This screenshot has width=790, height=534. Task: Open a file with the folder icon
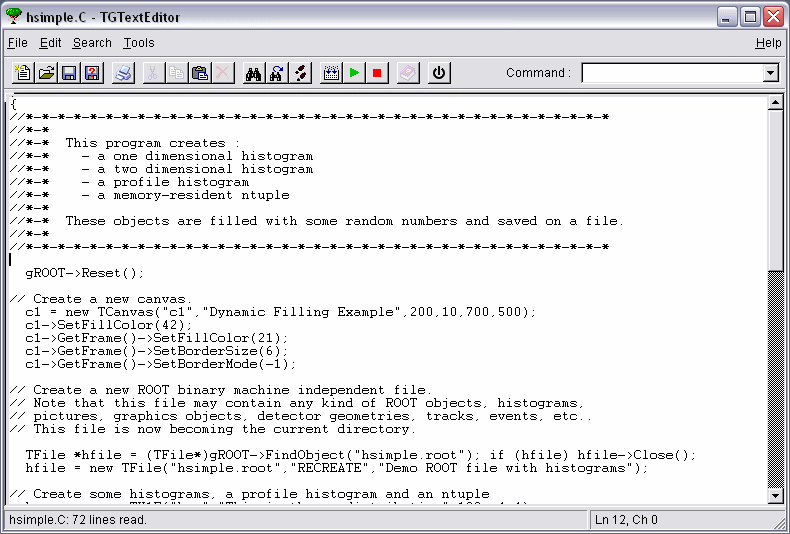[x=46, y=73]
